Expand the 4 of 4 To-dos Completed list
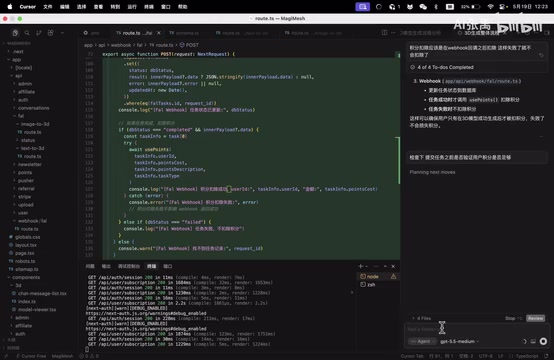 point(442,67)
